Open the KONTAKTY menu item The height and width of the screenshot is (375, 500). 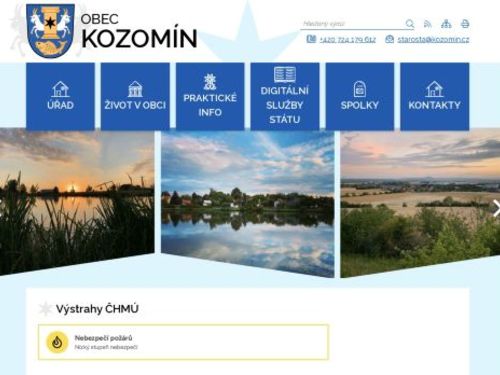[x=434, y=96]
